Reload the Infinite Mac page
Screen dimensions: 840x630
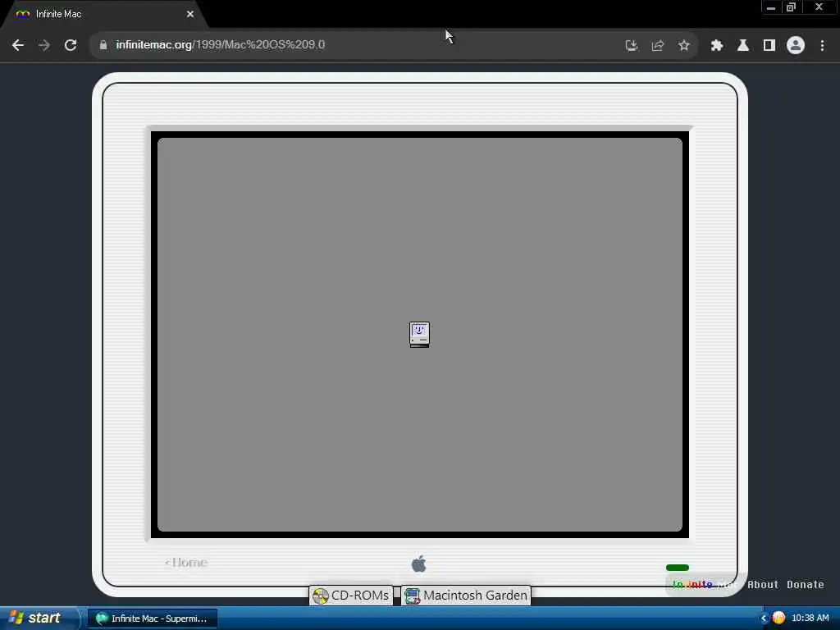tap(71, 45)
